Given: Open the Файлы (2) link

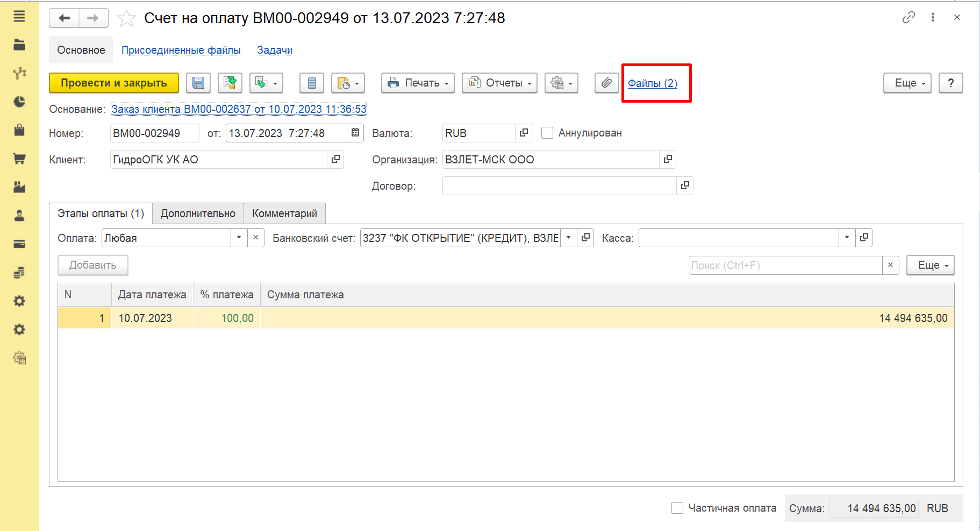Looking at the screenshot, I should point(653,83).
